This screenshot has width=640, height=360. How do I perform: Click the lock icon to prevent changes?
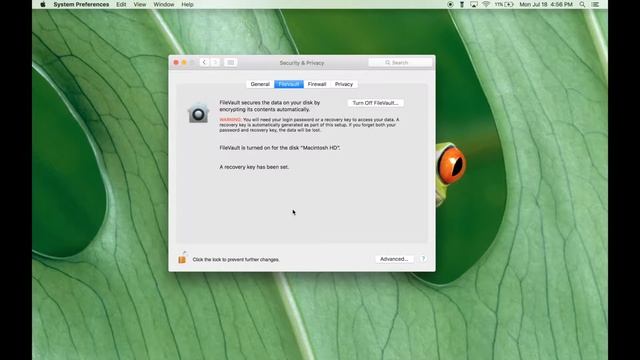pos(182,258)
